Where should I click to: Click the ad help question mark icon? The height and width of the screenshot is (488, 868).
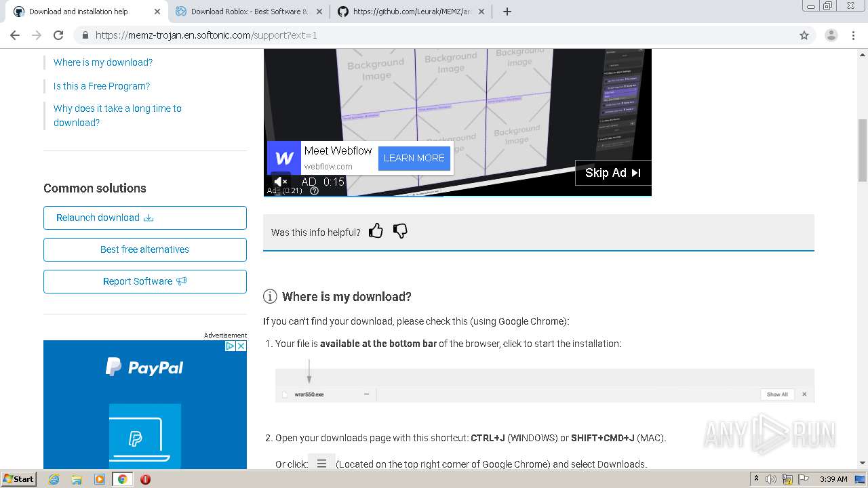pos(314,191)
